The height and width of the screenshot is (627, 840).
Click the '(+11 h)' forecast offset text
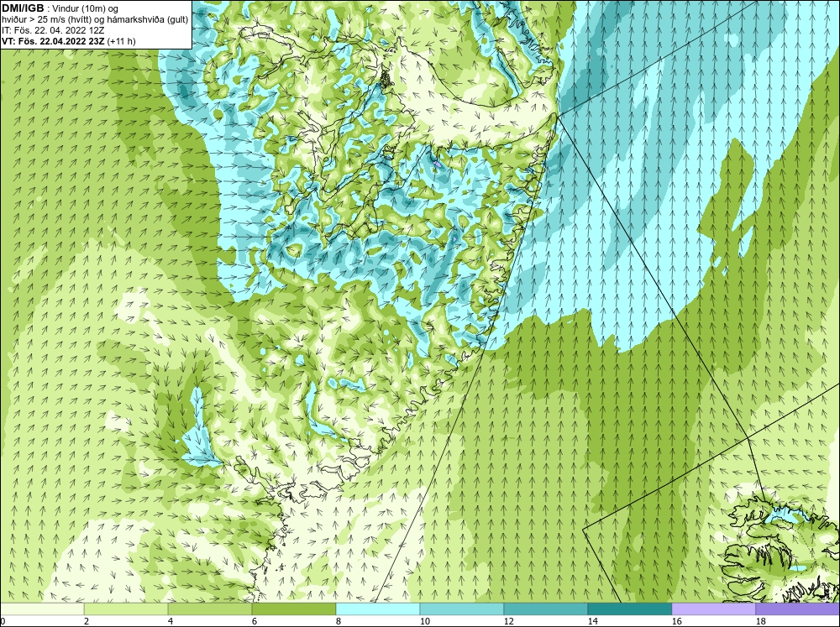[122, 41]
